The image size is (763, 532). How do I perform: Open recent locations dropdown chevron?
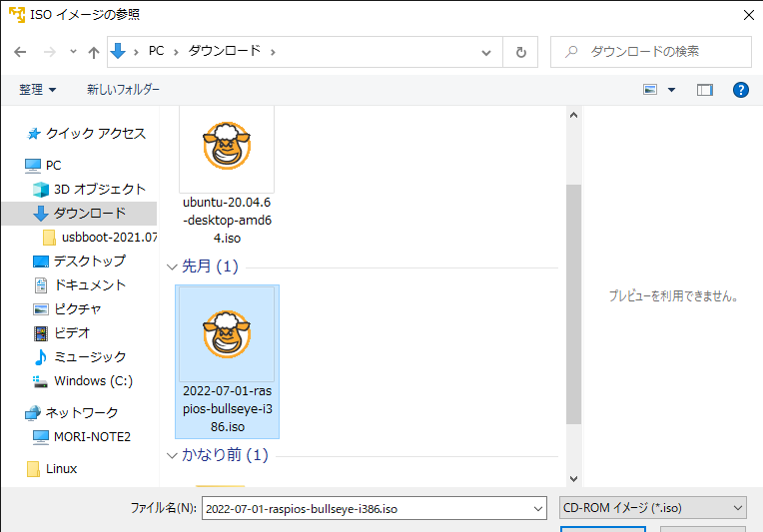73,51
